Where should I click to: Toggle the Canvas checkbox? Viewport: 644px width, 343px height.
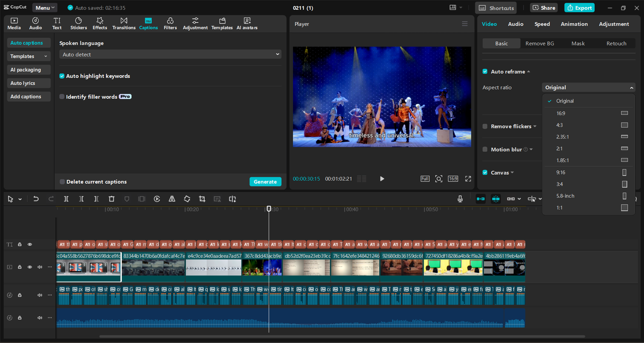pyautogui.click(x=485, y=172)
